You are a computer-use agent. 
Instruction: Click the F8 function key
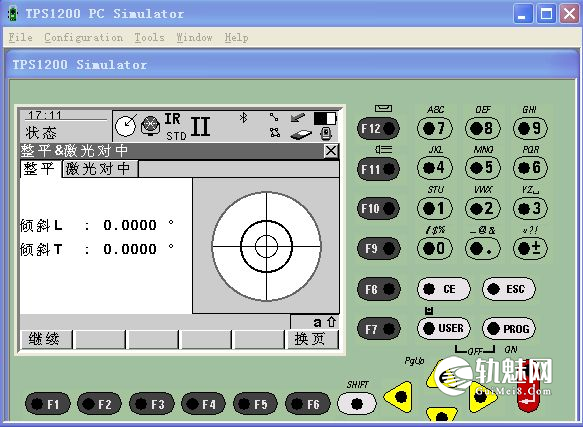tap(378, 289)
